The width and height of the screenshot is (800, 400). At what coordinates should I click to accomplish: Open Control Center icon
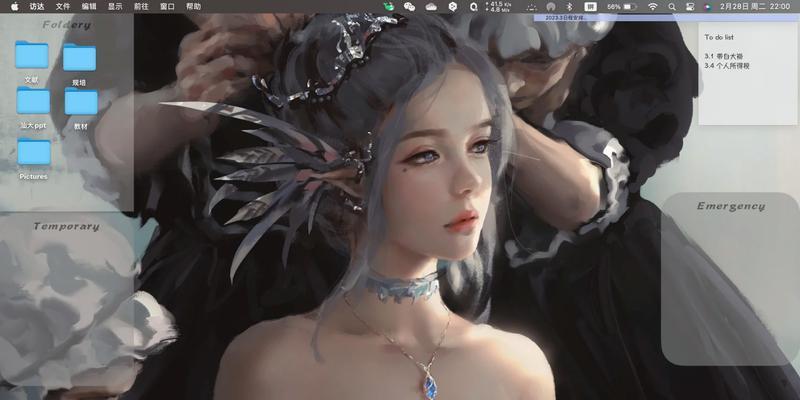click(690, 7)
